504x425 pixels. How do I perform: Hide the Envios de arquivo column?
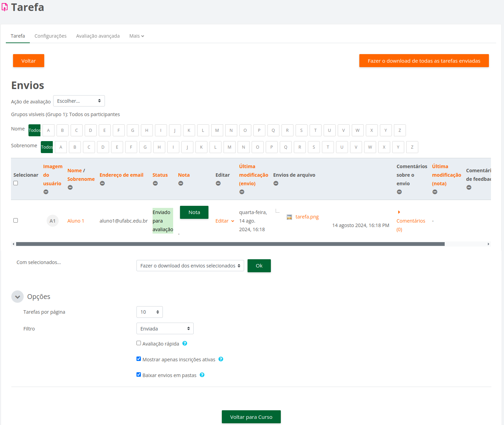click(x=276, y=183)
